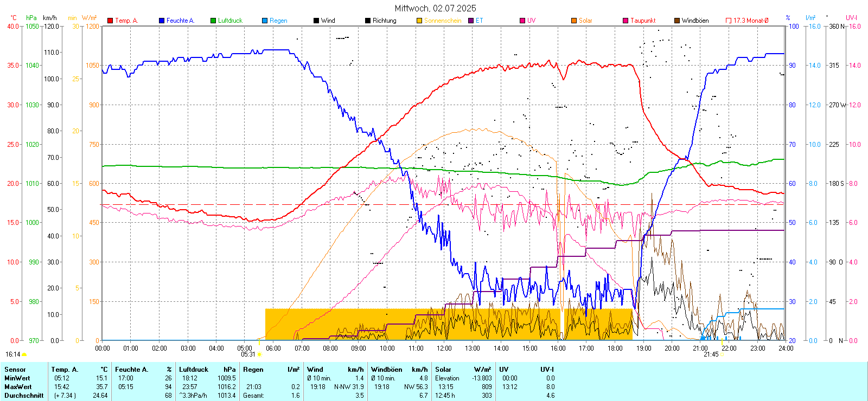Click the sunrise sun icon beside 05:31

click(x=259, y=354)
